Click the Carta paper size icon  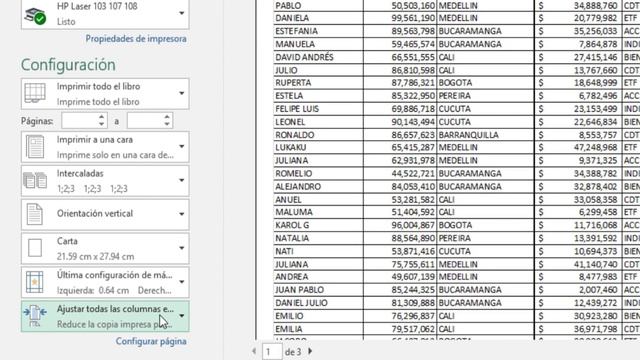point(35,248)
